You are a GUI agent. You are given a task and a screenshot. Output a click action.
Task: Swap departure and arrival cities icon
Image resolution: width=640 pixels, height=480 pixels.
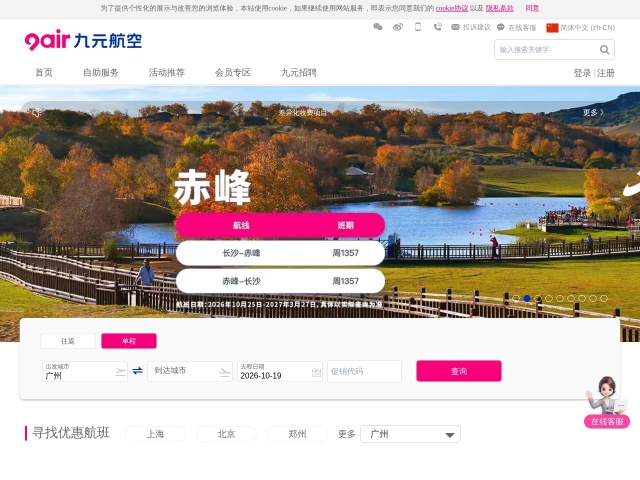point(138,371)
